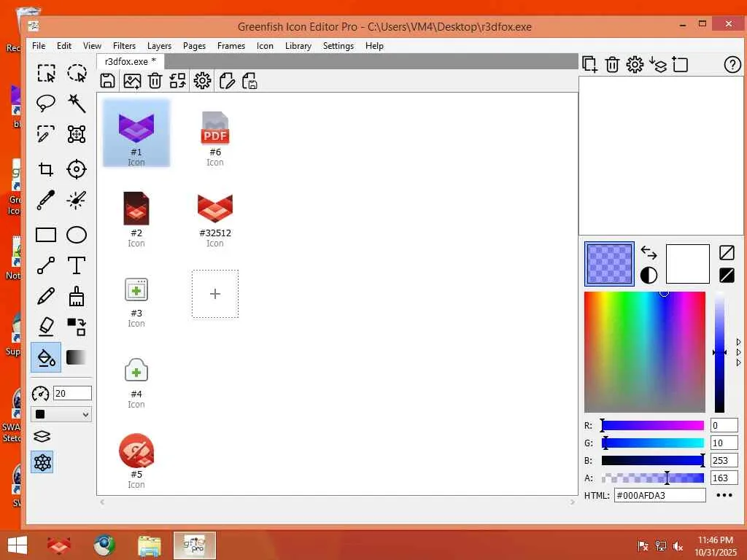Click the merge layers icon
This screenshot has height=560, width=747.
[x=658, y=64]
